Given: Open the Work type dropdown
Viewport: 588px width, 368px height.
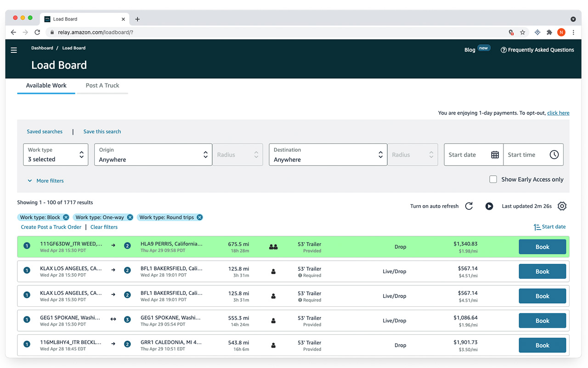Looking at the screenshot, I should [x=56, y=155].
